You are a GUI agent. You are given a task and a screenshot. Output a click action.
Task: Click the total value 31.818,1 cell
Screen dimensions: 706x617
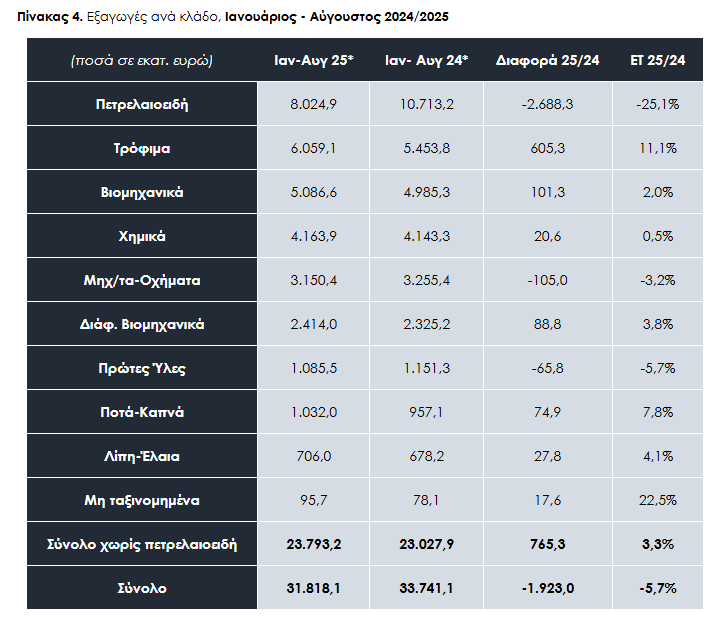pos(313,588)
